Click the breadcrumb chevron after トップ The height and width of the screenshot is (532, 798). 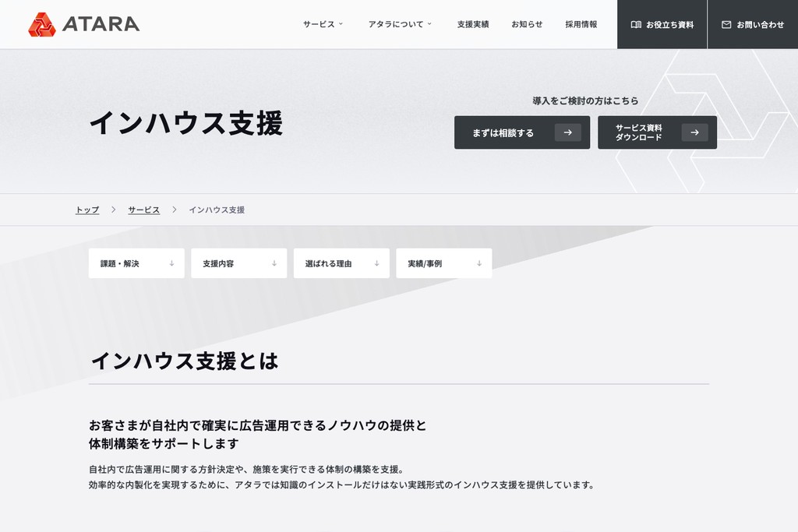[114, 210]
